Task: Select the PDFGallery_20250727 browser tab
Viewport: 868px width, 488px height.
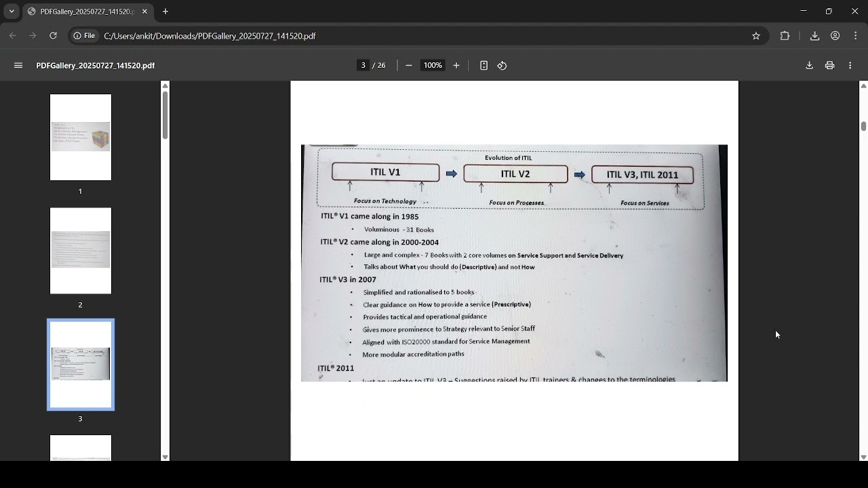Action: click(x=87, y=12)
